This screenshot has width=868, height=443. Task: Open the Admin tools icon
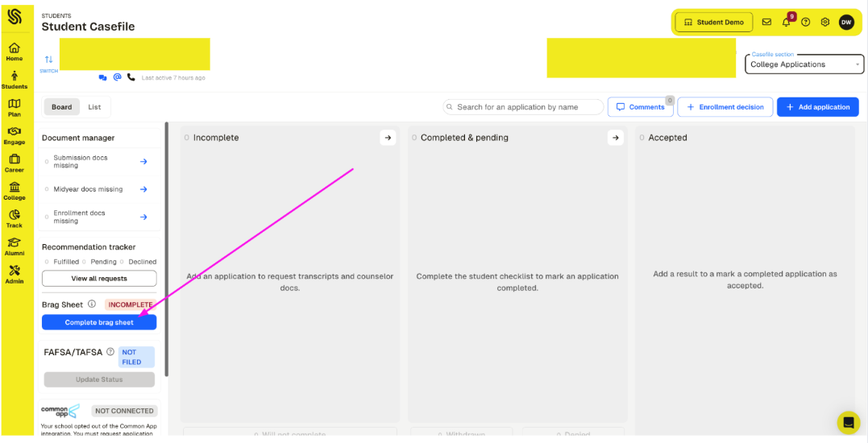tap(15, 274)
